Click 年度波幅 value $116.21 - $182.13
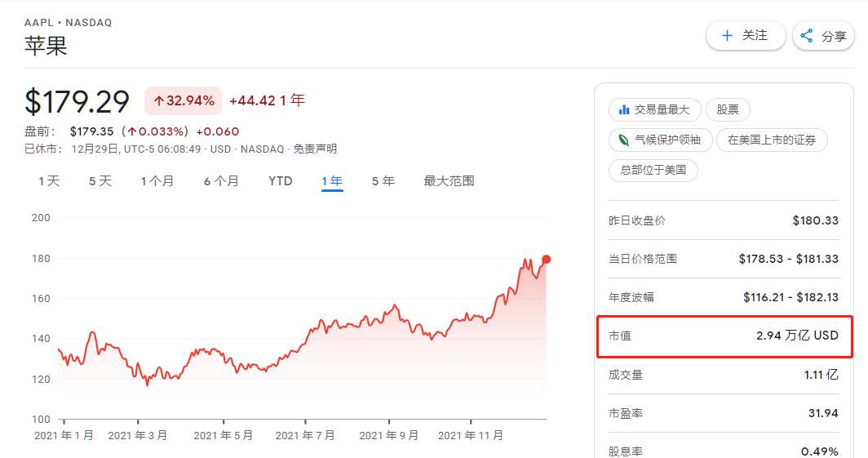This screenshot has width=868, height=458. pyautogui.click(x=790, y=297)
